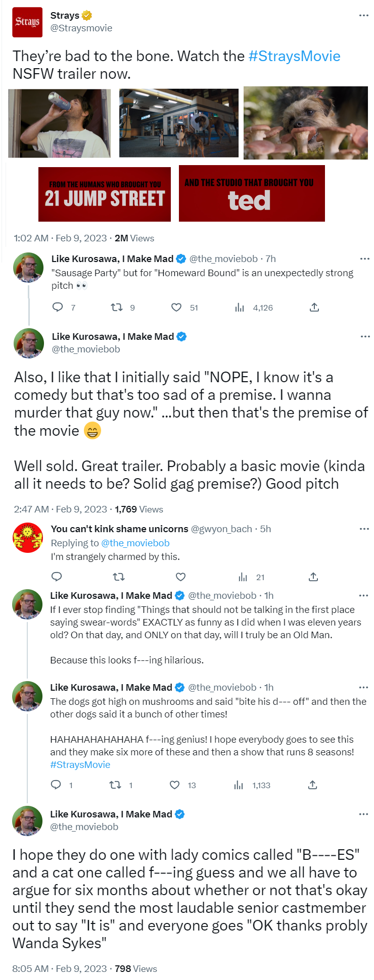View analytics showing 4,126 views

240,307
